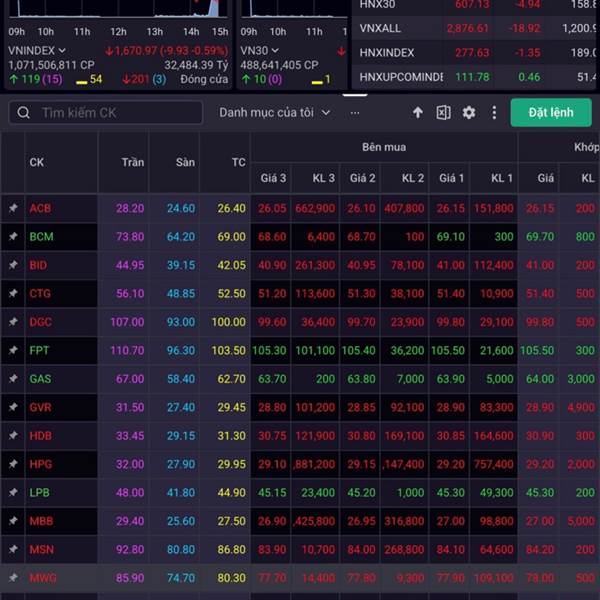The height and width of the screenshot is (600, 600).
Task: Click the 'Giá 3' column header
Action: point(273,178)
